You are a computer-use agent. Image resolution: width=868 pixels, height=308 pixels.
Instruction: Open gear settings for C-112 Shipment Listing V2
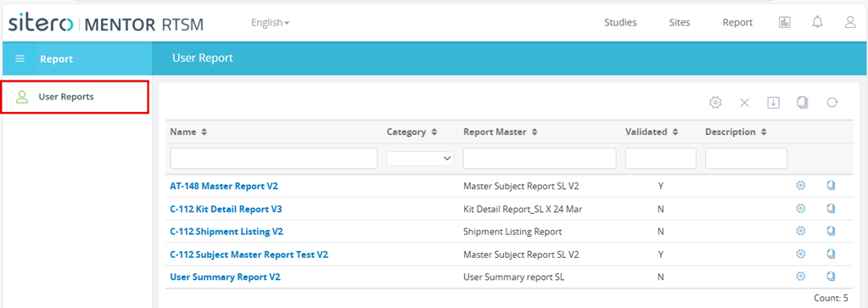click(x=800, y=231)
